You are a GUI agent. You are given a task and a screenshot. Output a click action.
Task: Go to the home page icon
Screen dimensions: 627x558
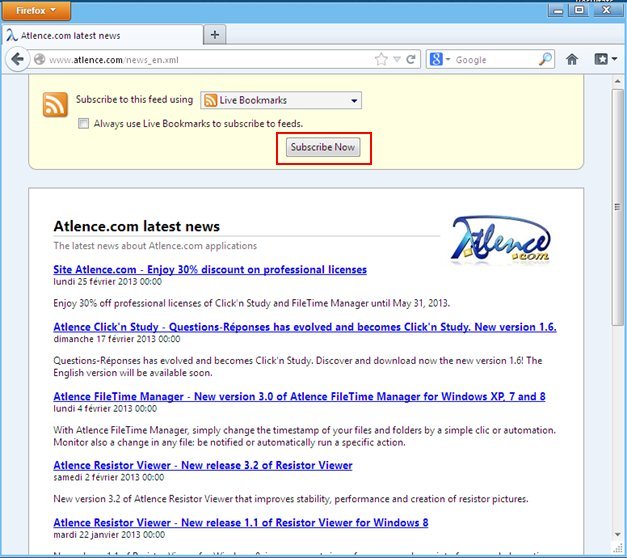click(572, 60)
